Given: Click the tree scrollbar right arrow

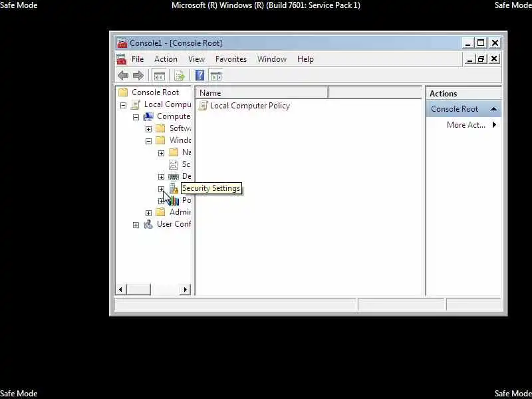Looking at the screenshot, I should click(186, 289).
